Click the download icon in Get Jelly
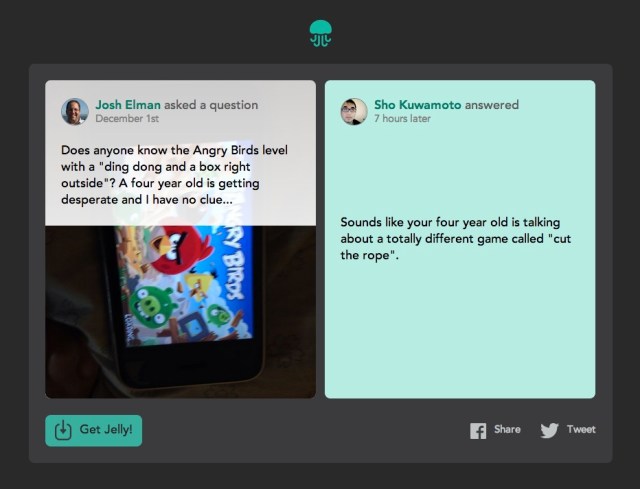Viewport: 640px width, 489px height. [x=63, y=430]
